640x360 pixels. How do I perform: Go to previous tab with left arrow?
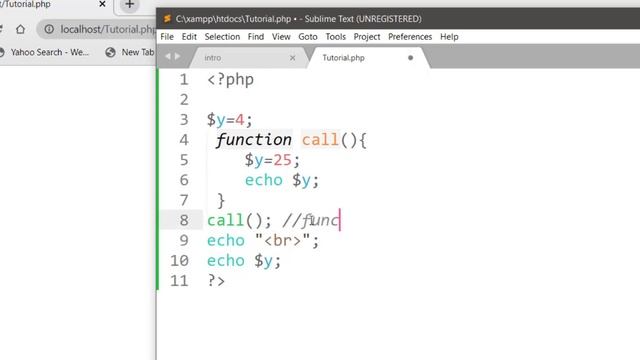tap(168, 56)
